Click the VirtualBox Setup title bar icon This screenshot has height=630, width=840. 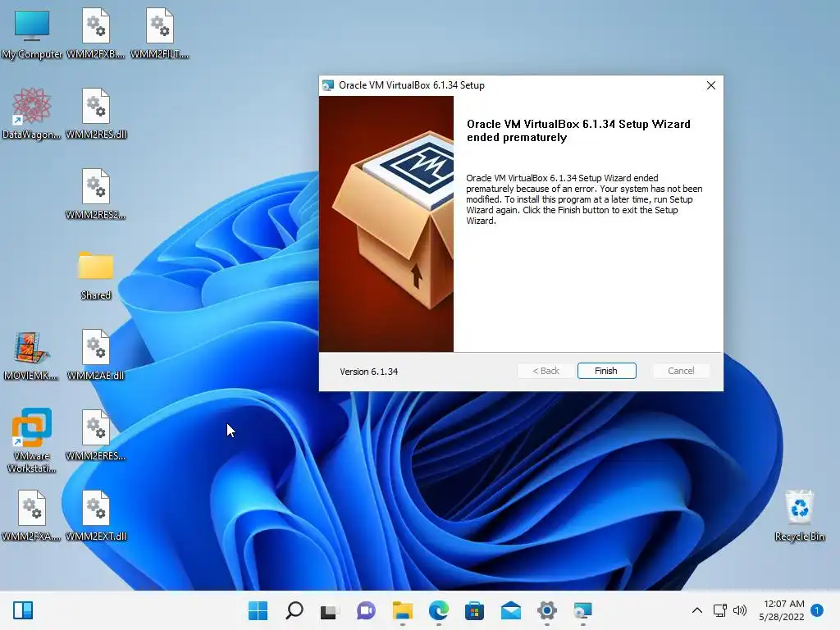[328, 85]
